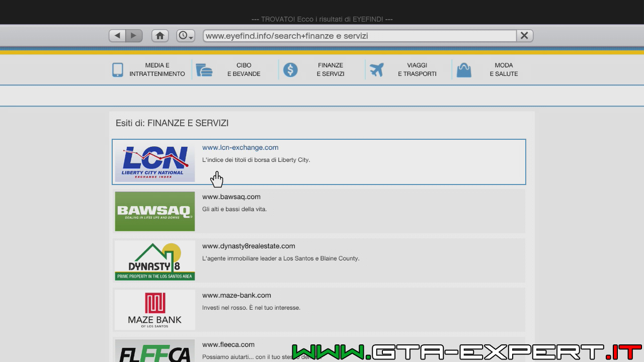The width and height of the screenshot is (644, 362).
Task: Click the Fleeca logo thumbnail
Action: (155, 350)
